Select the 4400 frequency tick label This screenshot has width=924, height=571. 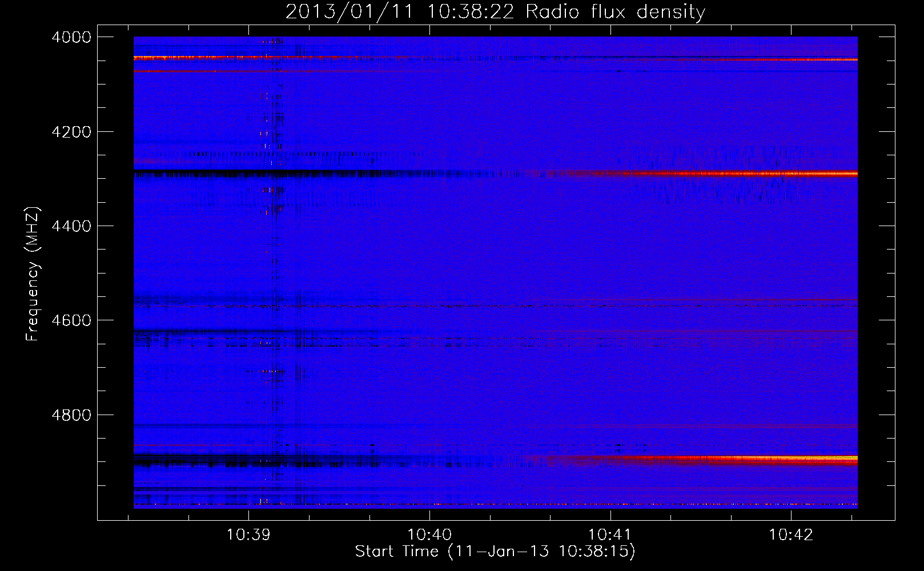(71, 226)
